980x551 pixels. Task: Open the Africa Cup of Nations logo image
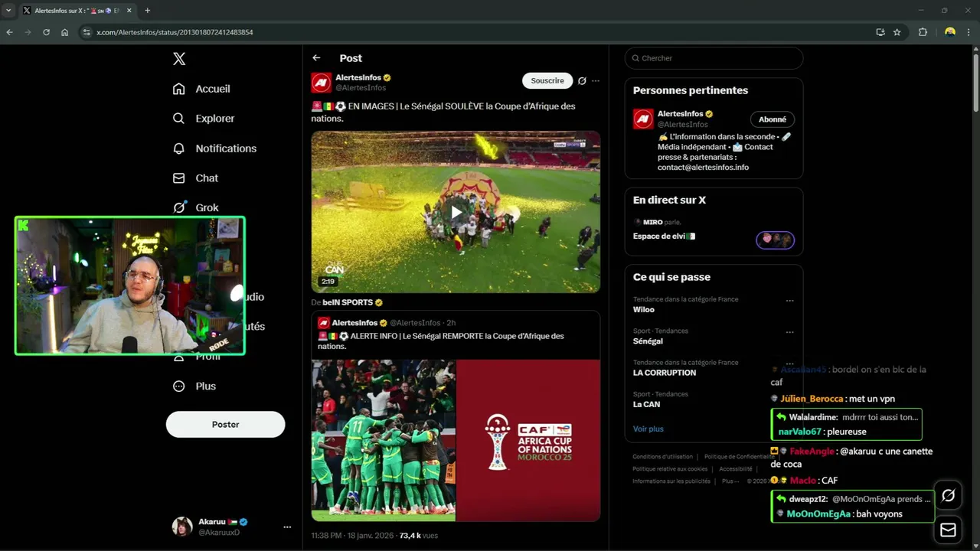pos(528,440)
